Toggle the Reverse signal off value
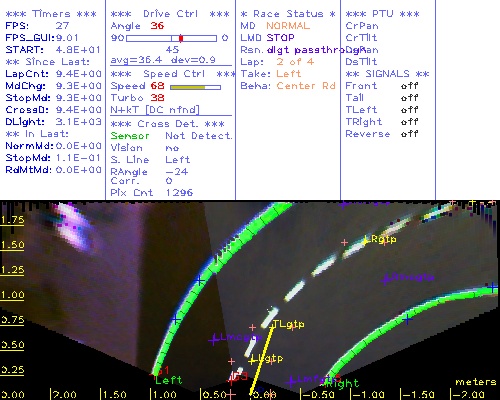The height and width of the screenshot is (400, 500). [x=409, y=134]
